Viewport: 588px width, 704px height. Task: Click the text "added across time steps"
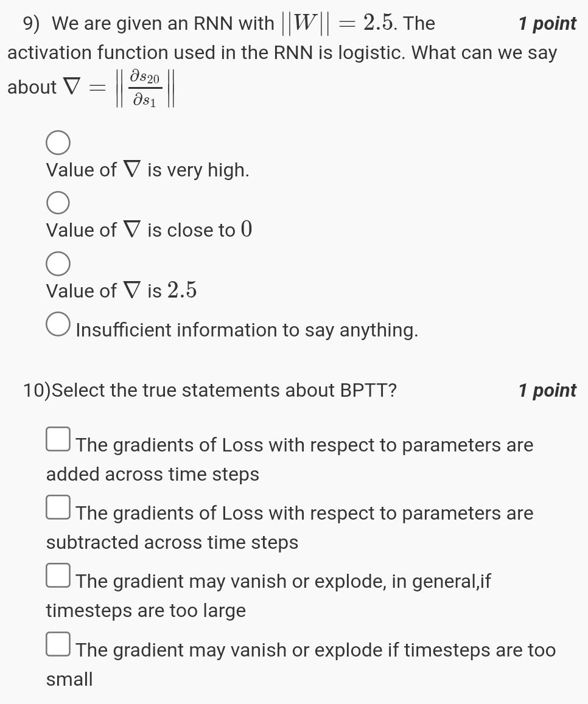[153, 475]
